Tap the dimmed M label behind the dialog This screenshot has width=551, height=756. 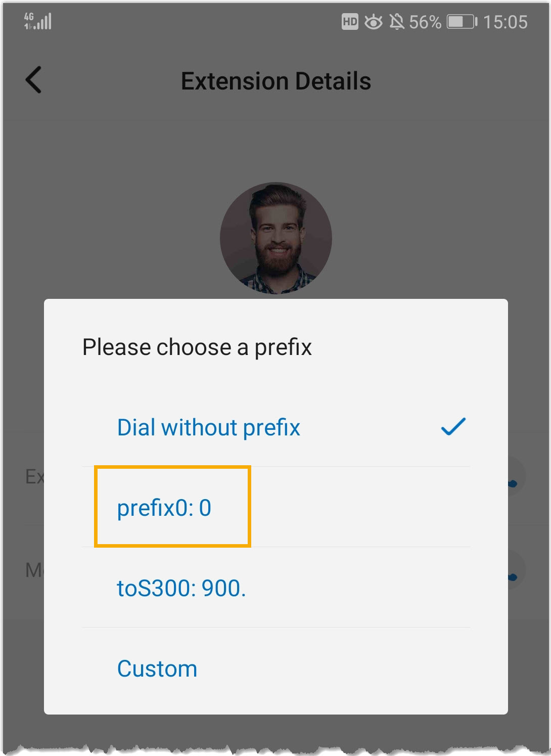pyautogui.click(x=34, y=570)
